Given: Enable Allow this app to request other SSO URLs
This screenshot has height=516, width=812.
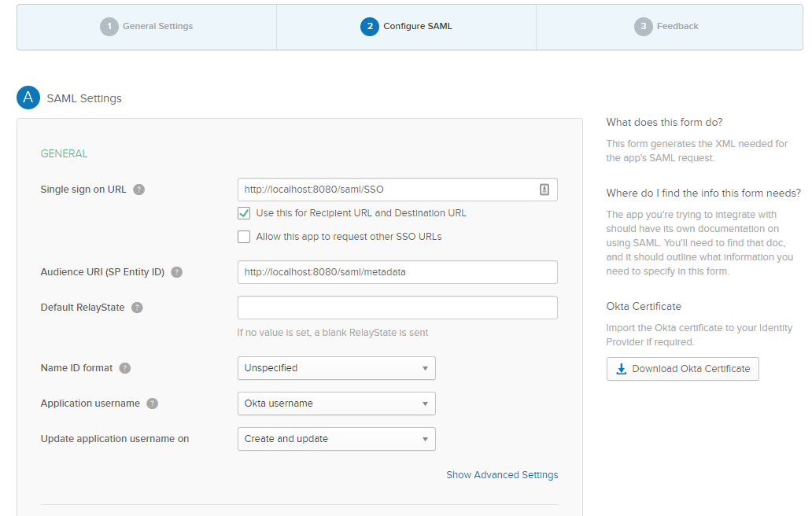Looking at the screenshot, I should pos(244,237).
